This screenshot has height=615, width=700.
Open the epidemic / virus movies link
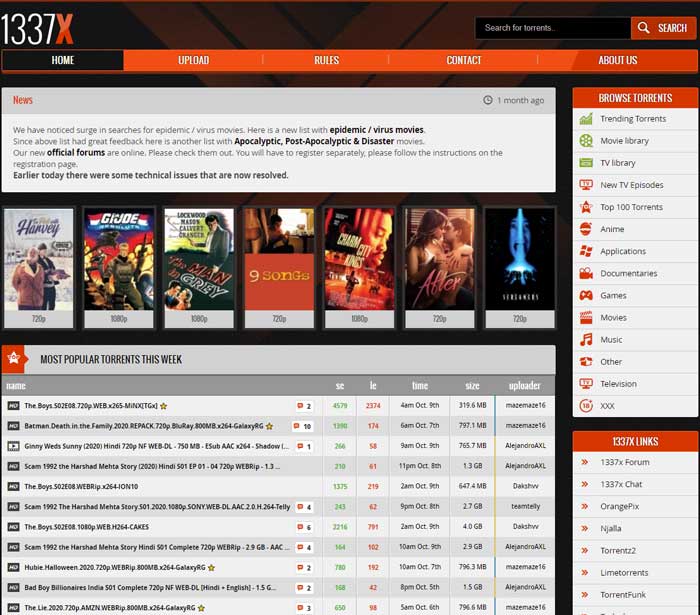pyautogui.click(x=376, y=130)
